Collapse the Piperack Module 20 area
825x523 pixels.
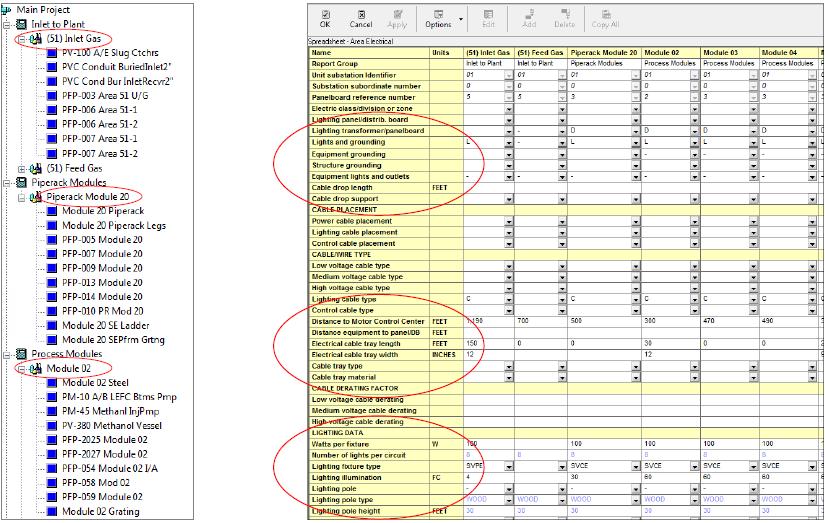click(x=22, y=197)
